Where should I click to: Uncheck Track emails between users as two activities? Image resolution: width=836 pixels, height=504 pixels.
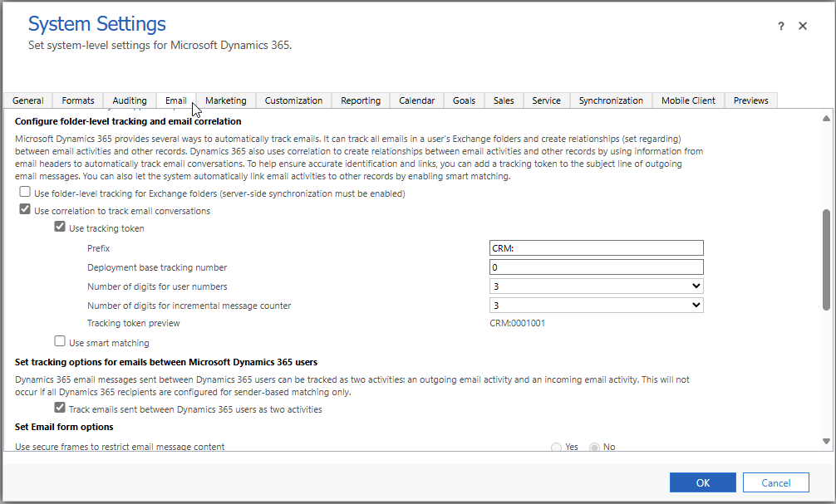click(60, 408)
